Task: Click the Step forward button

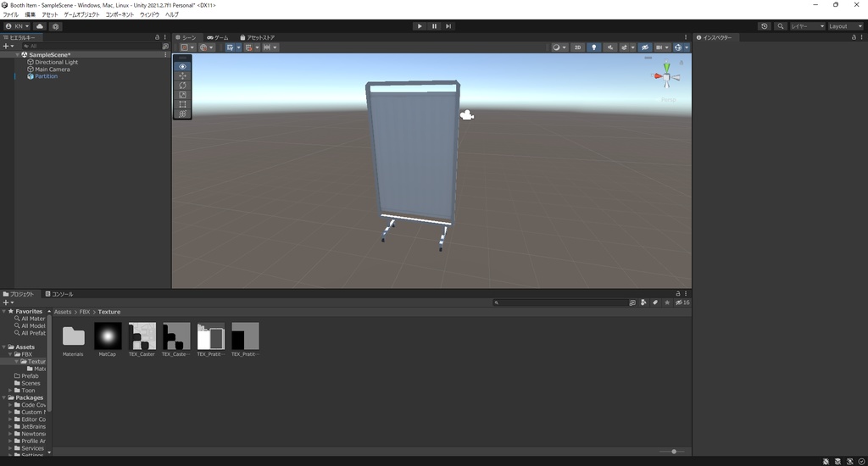Action: coord(448,26)
